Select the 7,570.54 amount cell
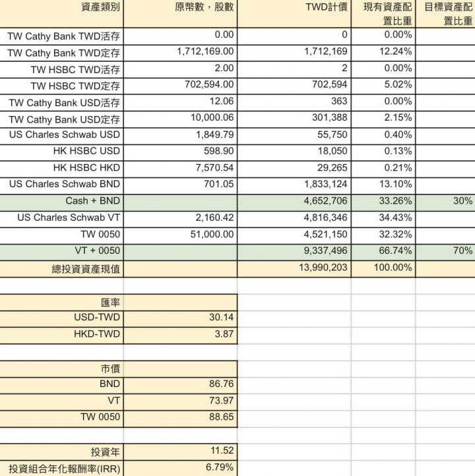475x476 pixels. coord(180,169)
